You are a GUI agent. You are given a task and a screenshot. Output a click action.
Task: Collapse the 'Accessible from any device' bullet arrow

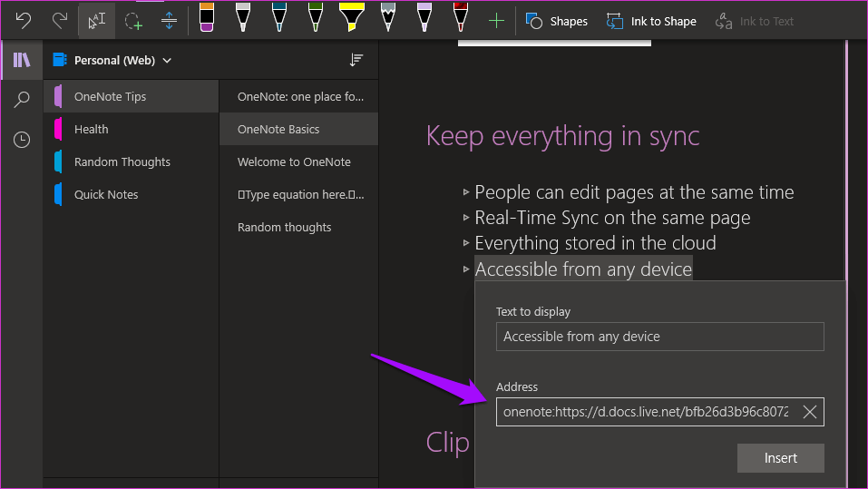tap(465, 269)
